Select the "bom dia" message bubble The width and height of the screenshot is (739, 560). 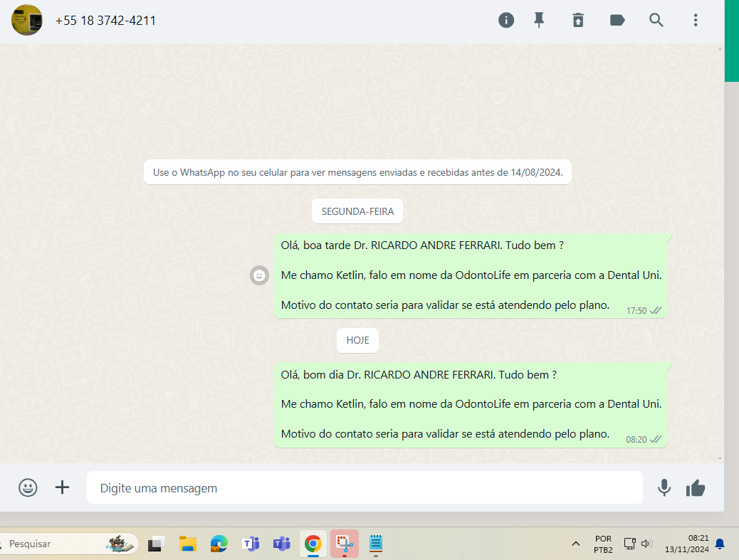tap(471, 405)
